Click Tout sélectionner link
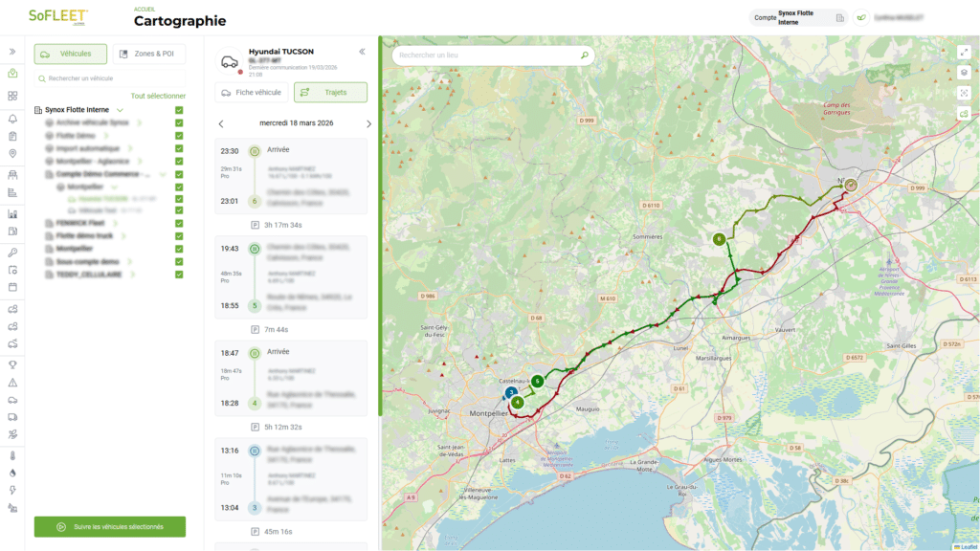This screenshot has height=551, width=980. 158,97
